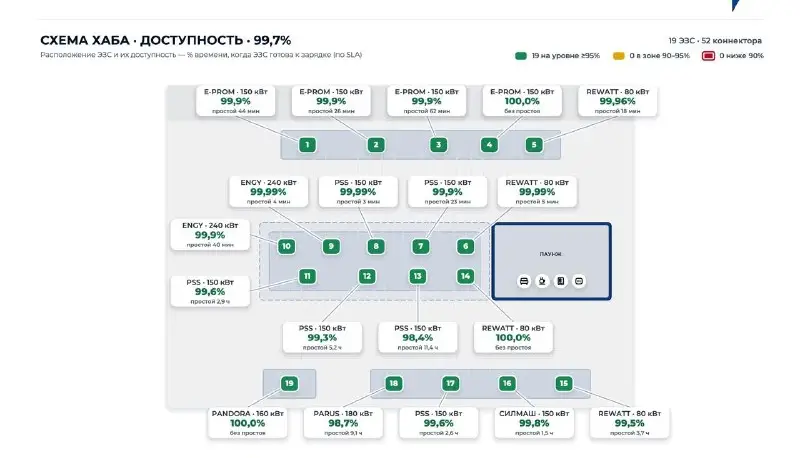Select standalone station marker 19
Screen dimensions: 800x458
[x=289, y=384]
